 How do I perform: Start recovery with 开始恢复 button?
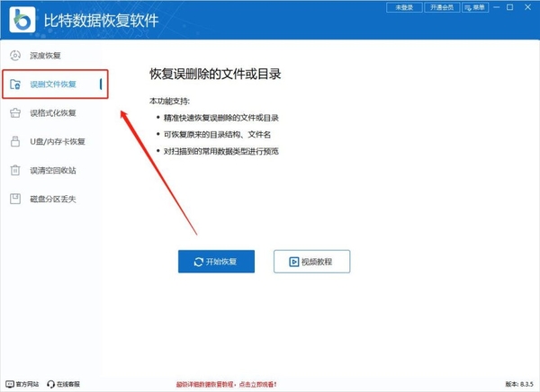(216, 262)
